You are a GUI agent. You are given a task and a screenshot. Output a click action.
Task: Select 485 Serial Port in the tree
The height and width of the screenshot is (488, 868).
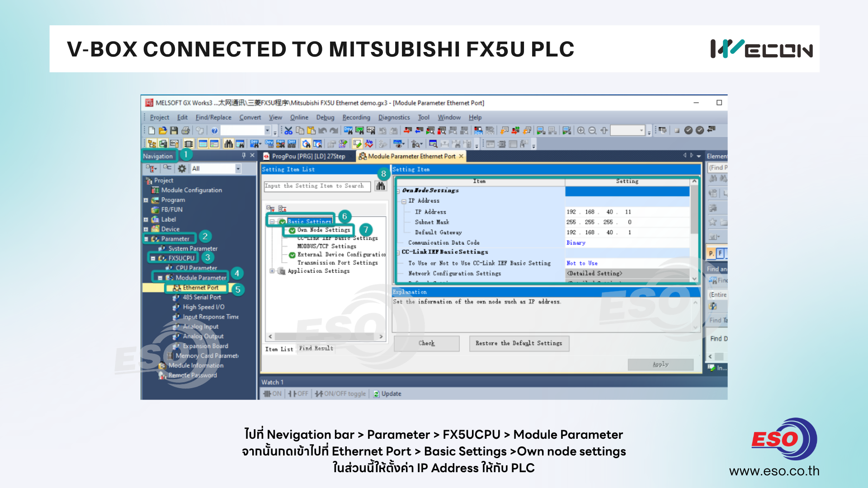[202, 297]
